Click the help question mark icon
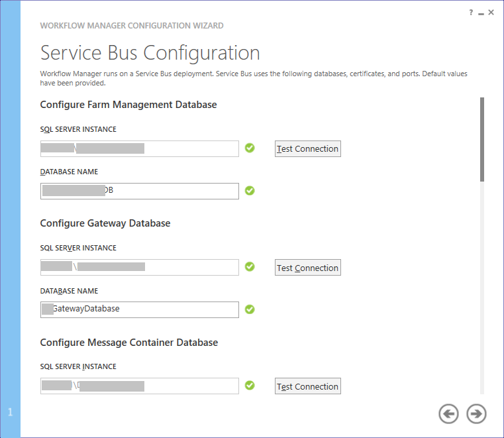This screenshot has width=504, height=438. pyautogui.click(x=472, y=13)
